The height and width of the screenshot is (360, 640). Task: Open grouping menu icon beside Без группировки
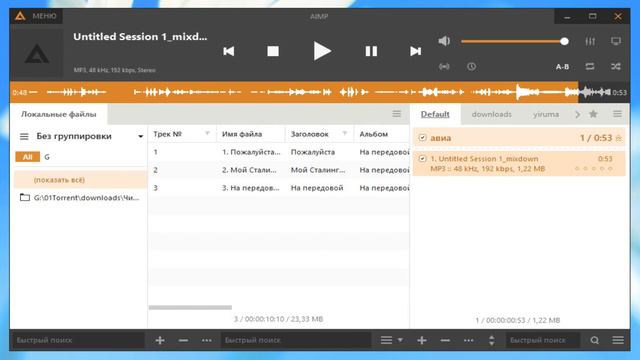point(24,136)
